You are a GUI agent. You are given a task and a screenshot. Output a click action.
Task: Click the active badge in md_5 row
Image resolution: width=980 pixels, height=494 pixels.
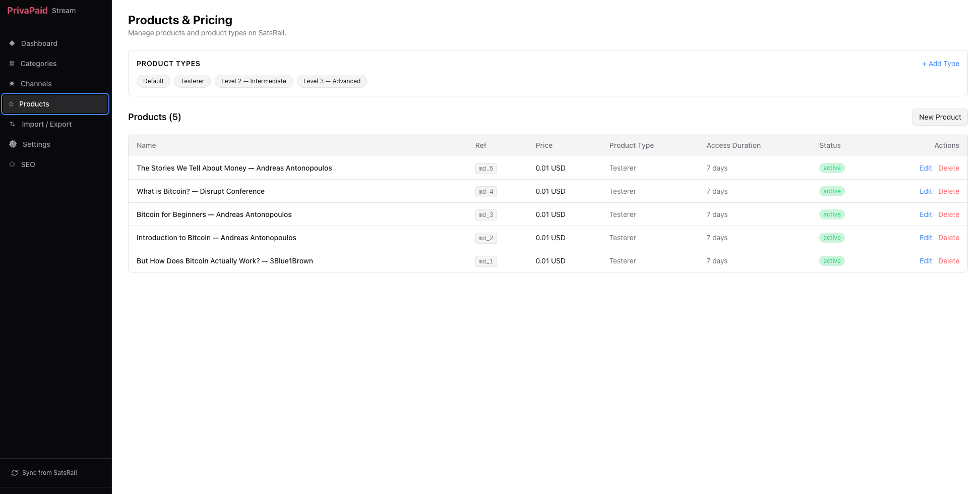832,168
